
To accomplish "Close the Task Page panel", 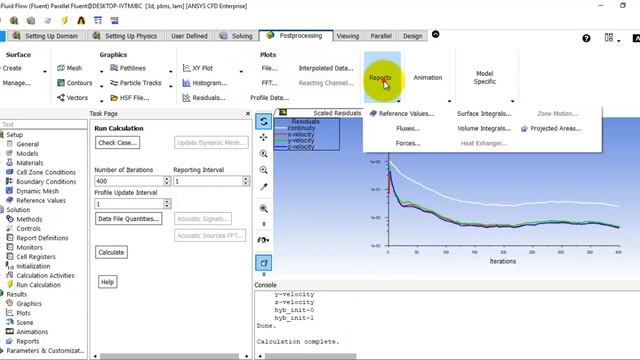I will 247,113.
